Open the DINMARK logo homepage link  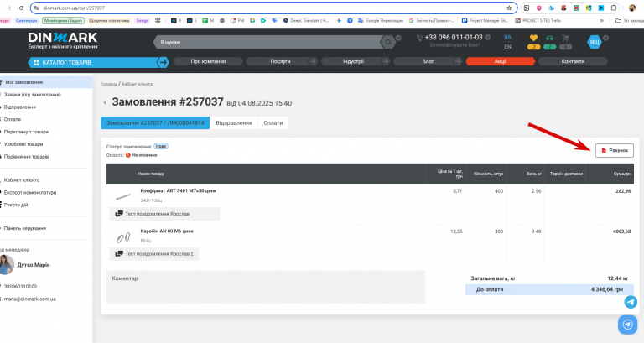click(63, 40)
